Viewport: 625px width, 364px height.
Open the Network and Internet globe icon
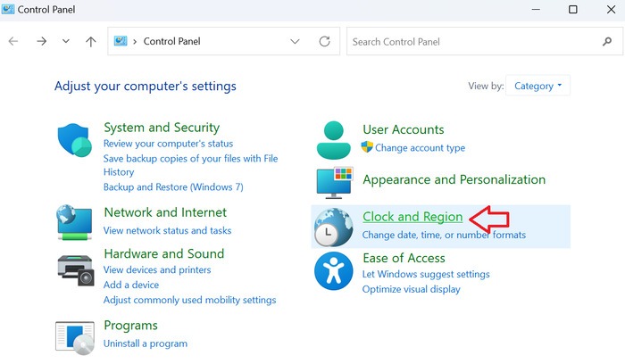pyautogui.click(x=75, y=220)
